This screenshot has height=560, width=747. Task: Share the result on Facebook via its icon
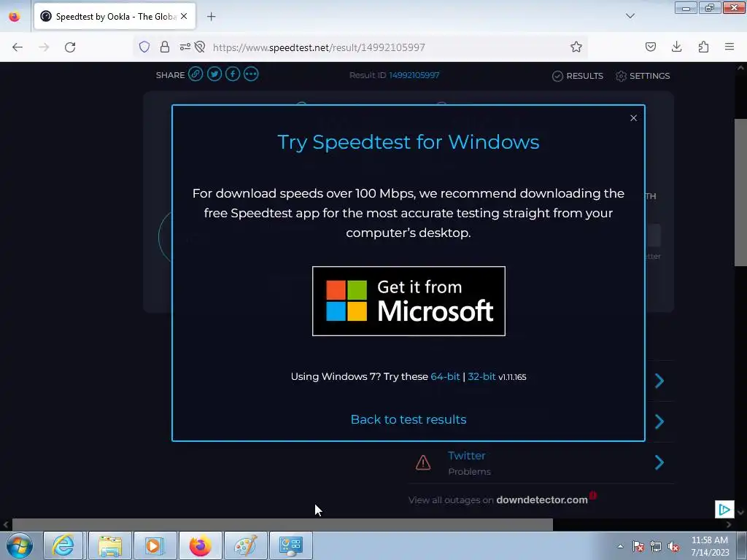coord(233,74)
